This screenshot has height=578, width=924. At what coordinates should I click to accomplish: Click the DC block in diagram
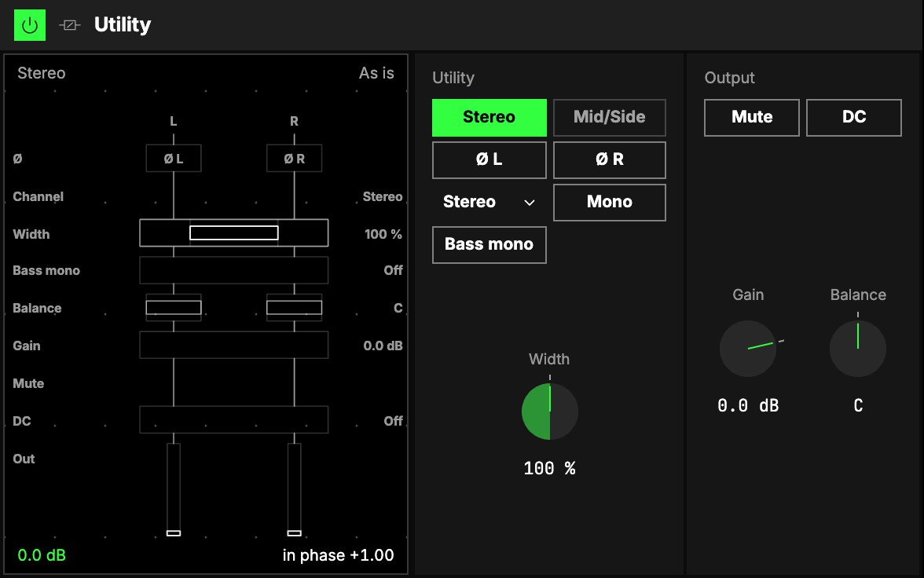click(x=234, y=420)
